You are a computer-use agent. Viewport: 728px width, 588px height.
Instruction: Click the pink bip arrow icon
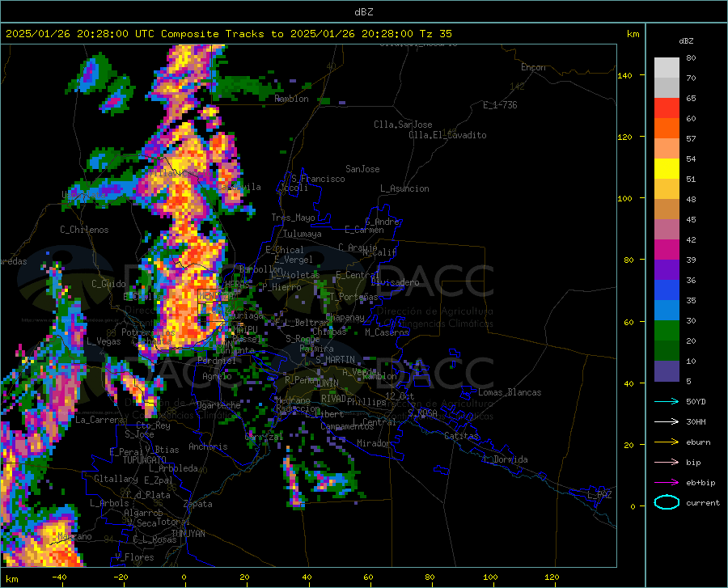[667, 463]
